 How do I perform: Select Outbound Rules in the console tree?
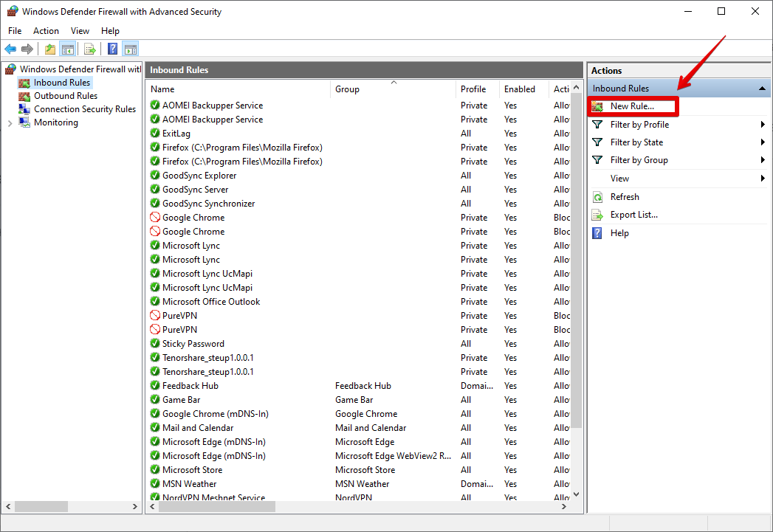pyautogui.click(x=65, y=96)
